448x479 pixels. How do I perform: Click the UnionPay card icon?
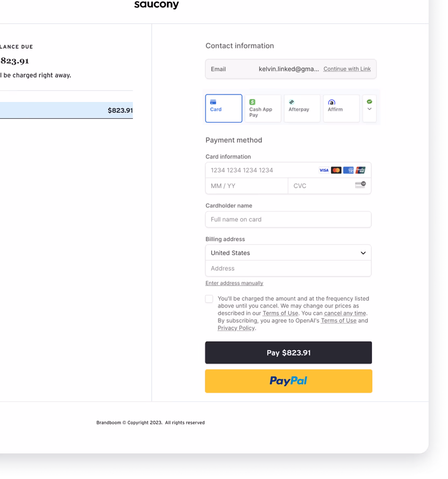[361, 170]
